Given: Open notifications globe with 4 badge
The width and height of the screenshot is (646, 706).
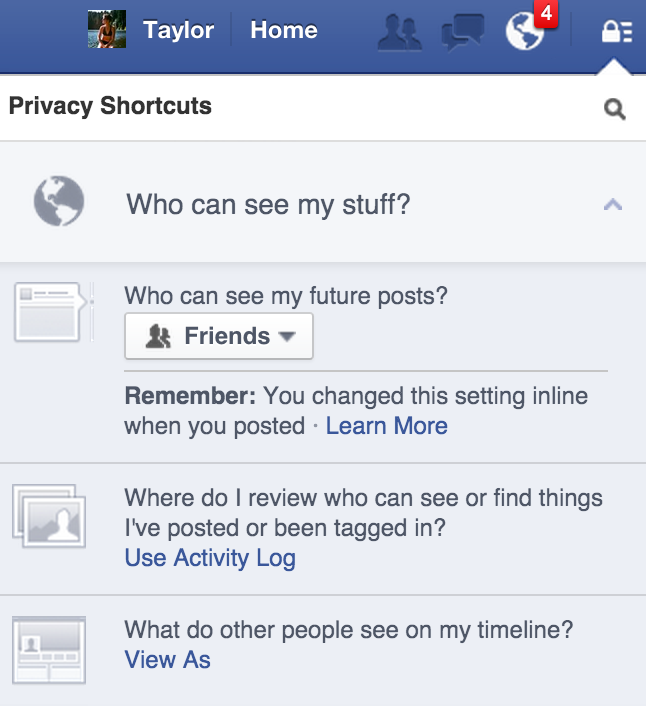Looking at the screenshot, I should tap(525, 32).
